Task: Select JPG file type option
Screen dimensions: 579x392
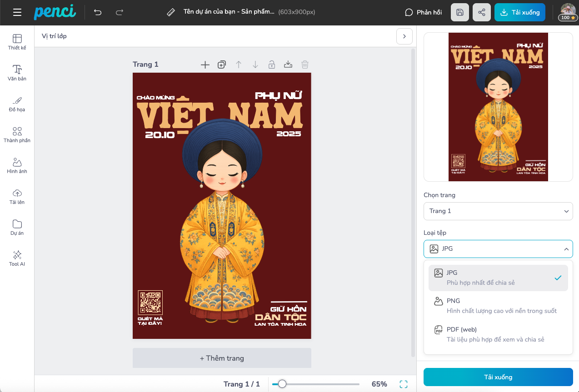Action: click(x=498, y=278)
